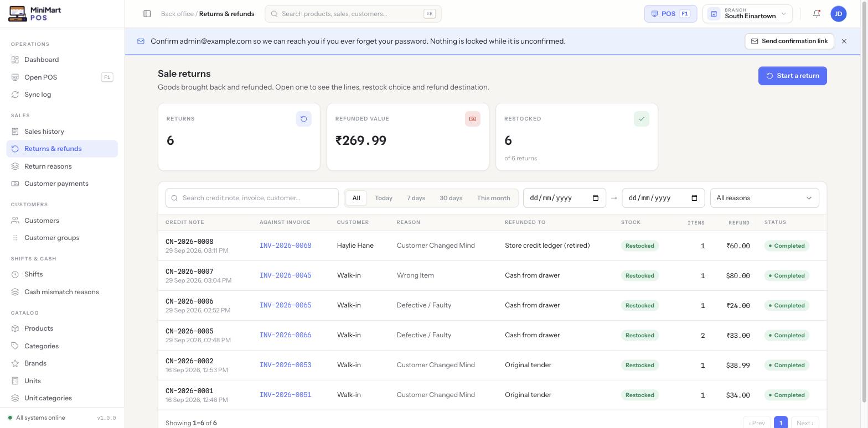Open invoice link INV-2026-0068
Screen dimensions: 868x428
286,246
